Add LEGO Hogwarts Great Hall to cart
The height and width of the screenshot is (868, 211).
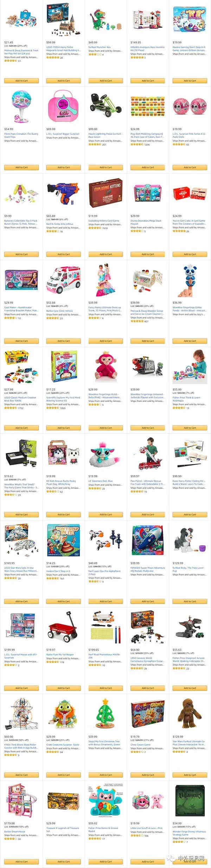pyautogui.click(x=63, y=81)
